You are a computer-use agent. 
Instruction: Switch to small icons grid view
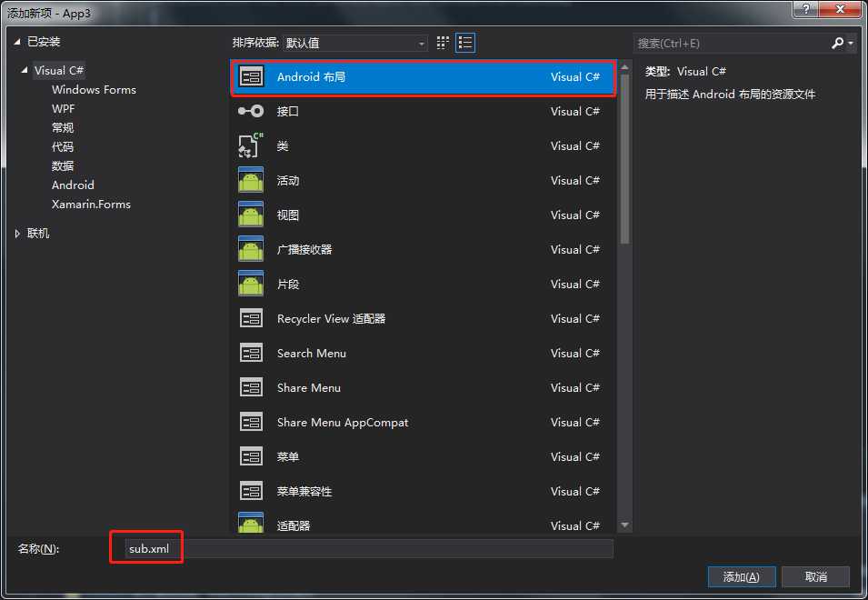click(x=443, y=43)
